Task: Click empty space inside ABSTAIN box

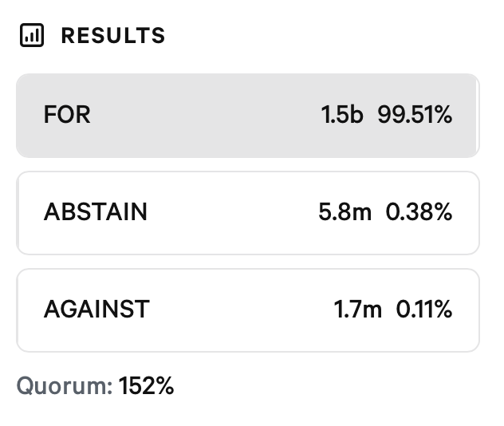Action: pos(231,213)
